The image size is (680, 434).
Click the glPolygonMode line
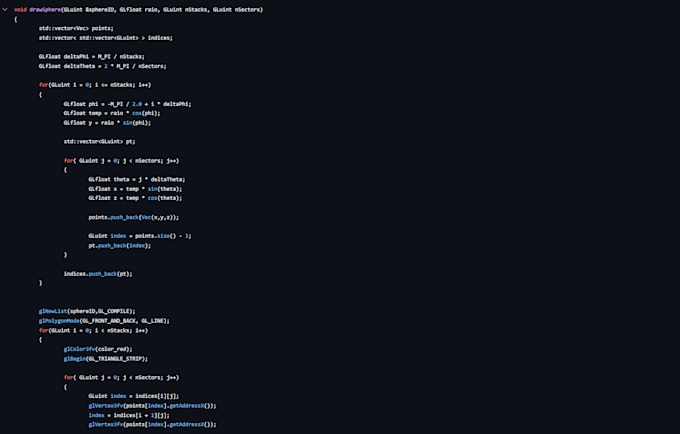pos(104,321)
